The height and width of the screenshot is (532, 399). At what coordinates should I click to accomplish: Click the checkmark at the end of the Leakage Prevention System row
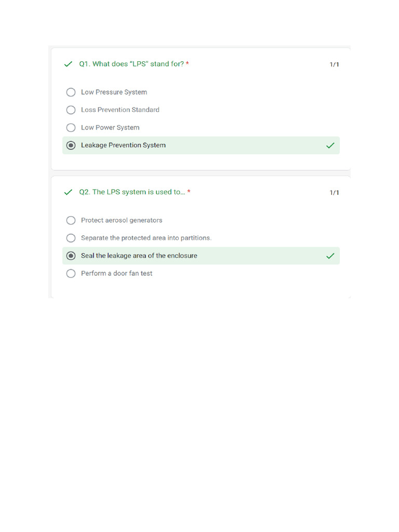coord(330,145)
